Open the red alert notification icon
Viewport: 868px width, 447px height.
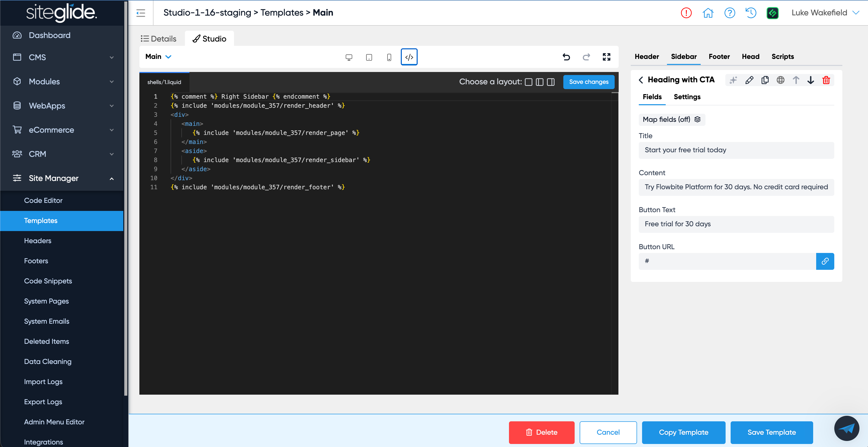[x=686, y=13]
